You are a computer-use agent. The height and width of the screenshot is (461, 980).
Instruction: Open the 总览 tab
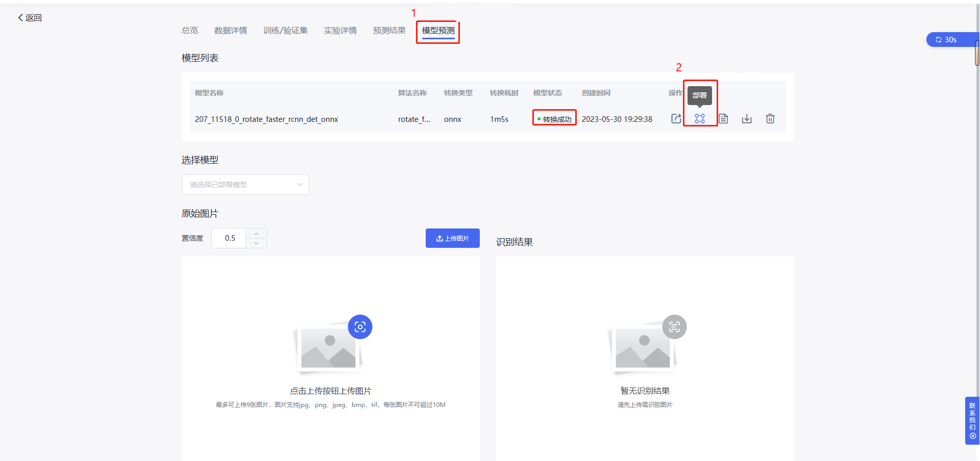(x=190, y=31)
